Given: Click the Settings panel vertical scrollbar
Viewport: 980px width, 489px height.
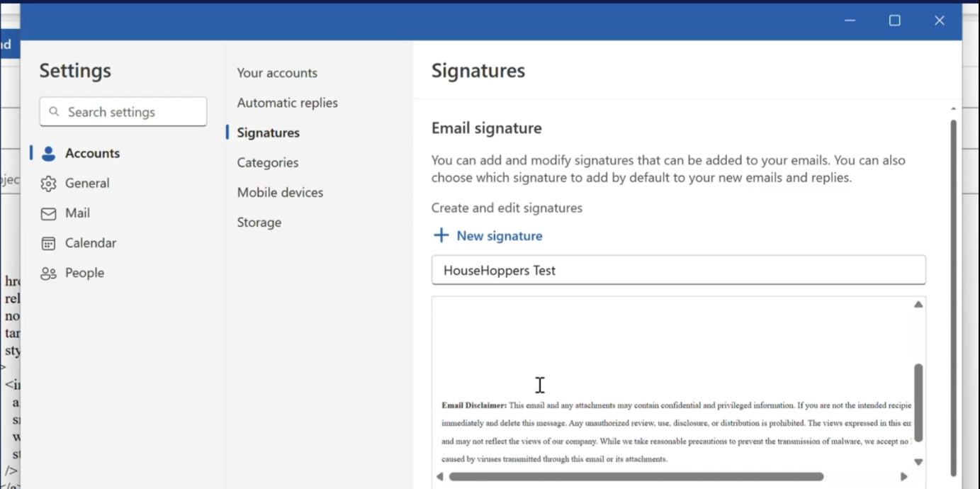Looking at the screenshot, I should (953, 298).
